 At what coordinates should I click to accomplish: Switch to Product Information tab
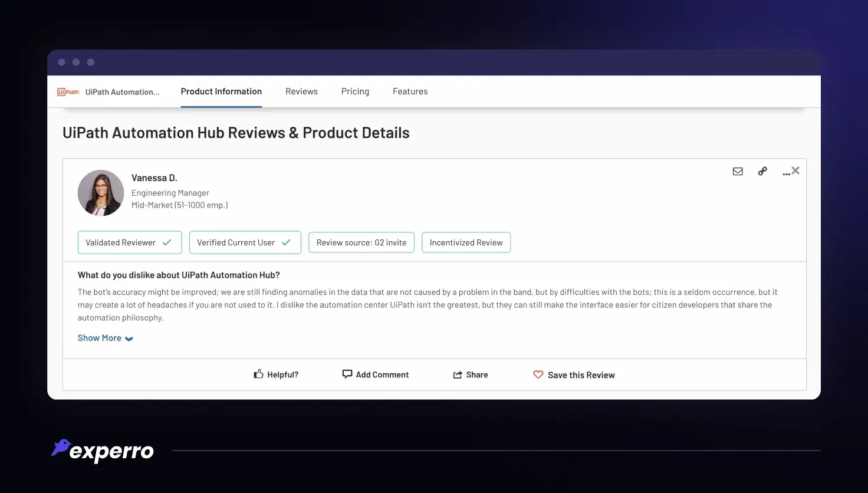tap(221, 91)
